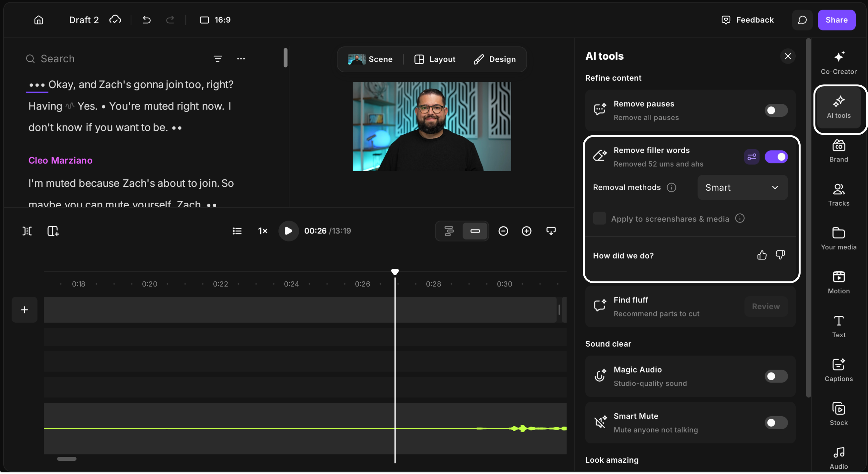Enable the Remove pauses toggle

pos(776,110)
